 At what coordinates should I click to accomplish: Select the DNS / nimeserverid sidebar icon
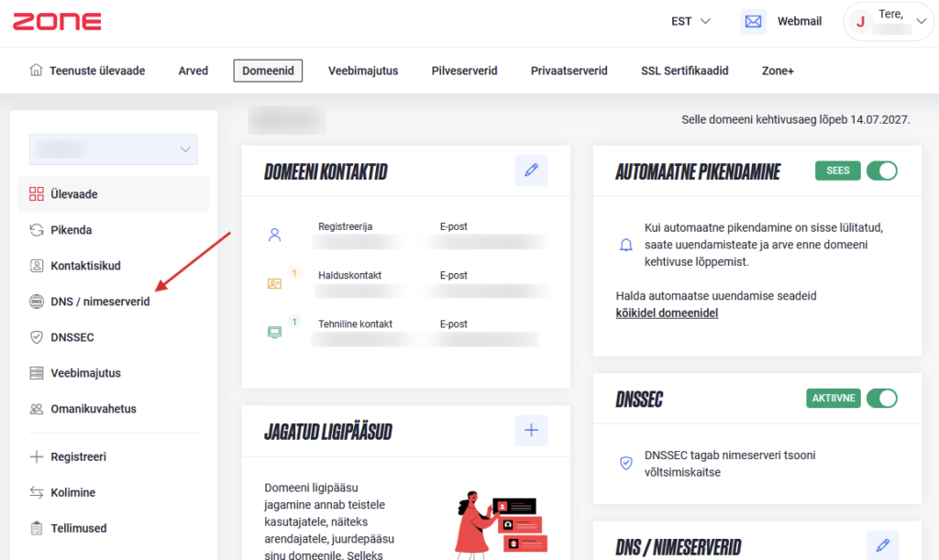[x=36, y=301]
